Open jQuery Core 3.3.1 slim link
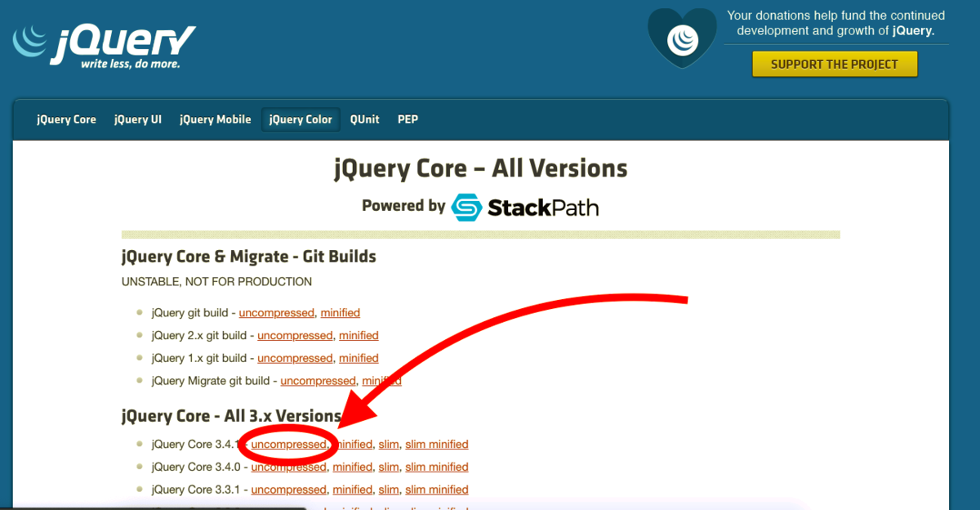Image resolution: width=980 pixels, height=510 pixels. click(x=389, y=490)
